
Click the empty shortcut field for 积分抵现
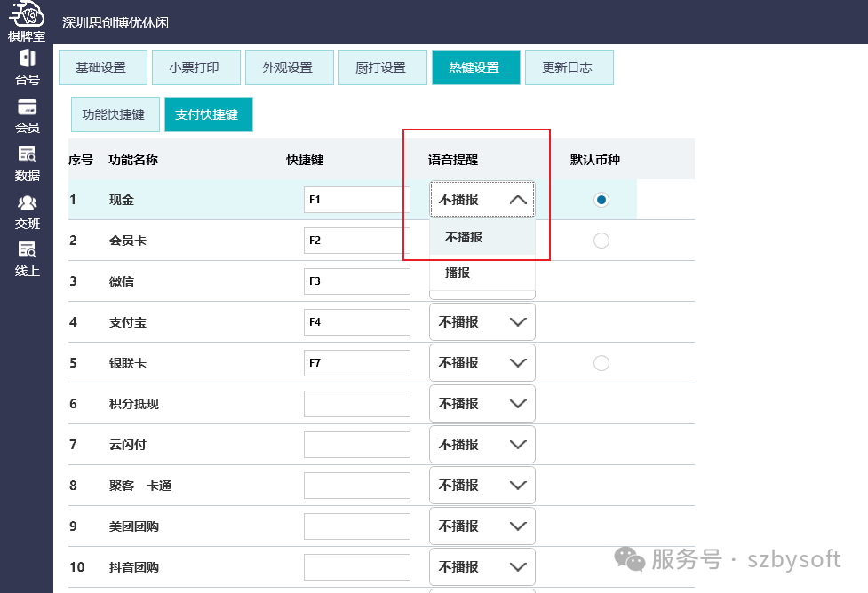click(x=356, y=403)
